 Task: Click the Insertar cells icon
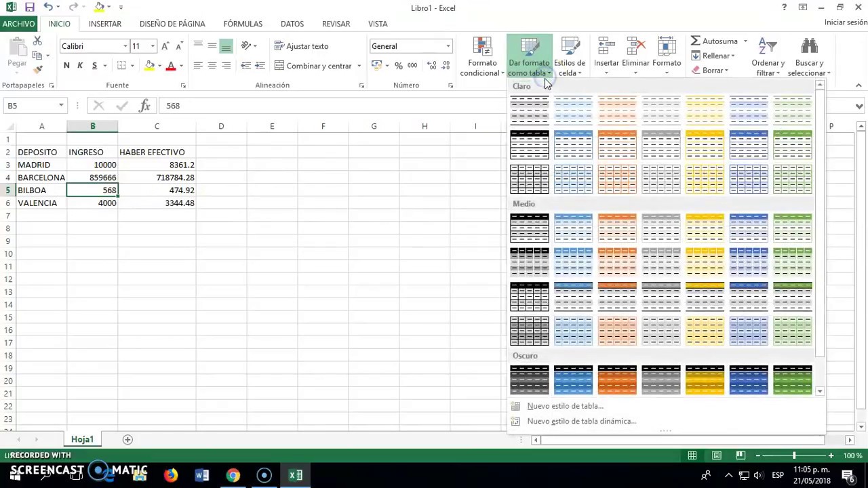tap(607, 57)
